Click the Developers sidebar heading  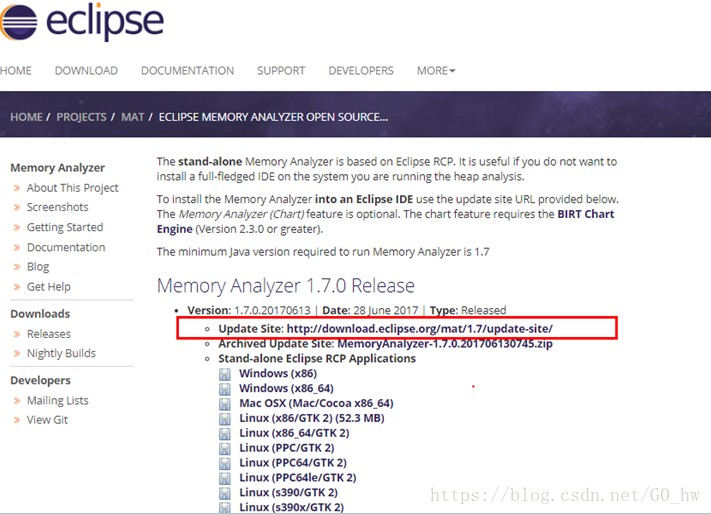point(40,380)
